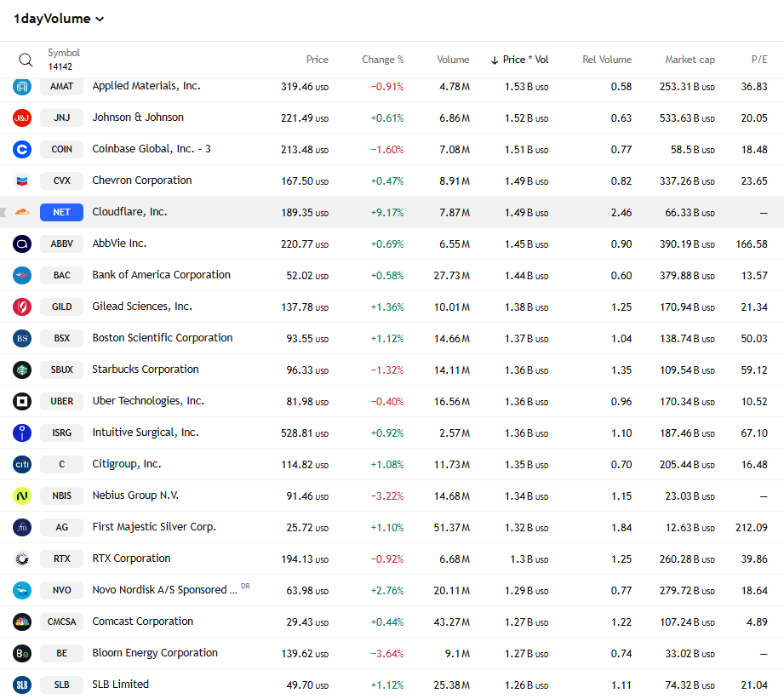
Task: Select the ABBV ticker badge
Action: (x=61, y=244)
